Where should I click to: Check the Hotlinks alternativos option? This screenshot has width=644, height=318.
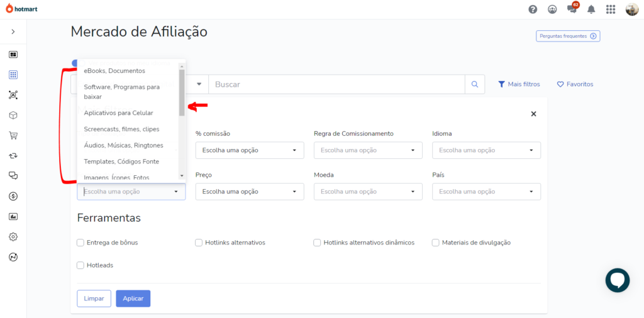point(199,243)
